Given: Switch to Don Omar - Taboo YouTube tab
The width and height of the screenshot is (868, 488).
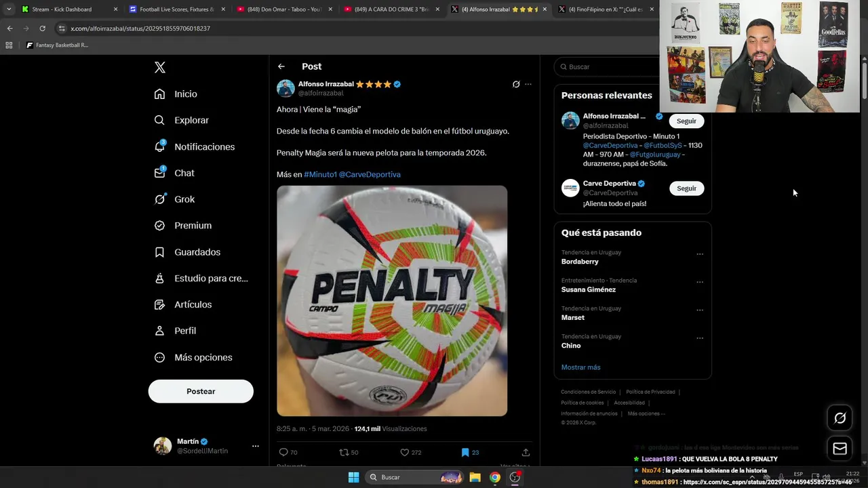Looking at the screenshot, I should tap(284, 9).
